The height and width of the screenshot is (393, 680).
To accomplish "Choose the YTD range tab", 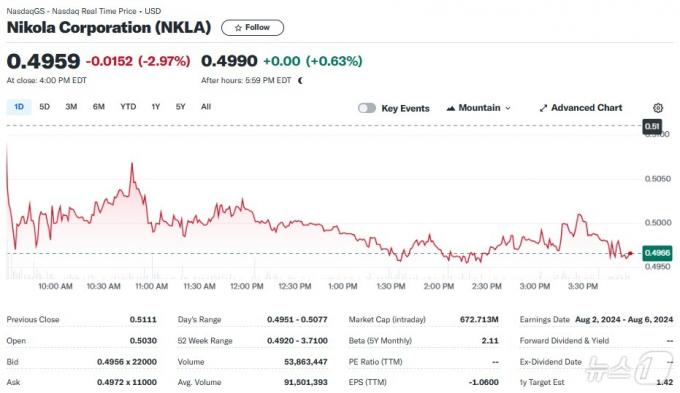I will click(x=128, y=107).
